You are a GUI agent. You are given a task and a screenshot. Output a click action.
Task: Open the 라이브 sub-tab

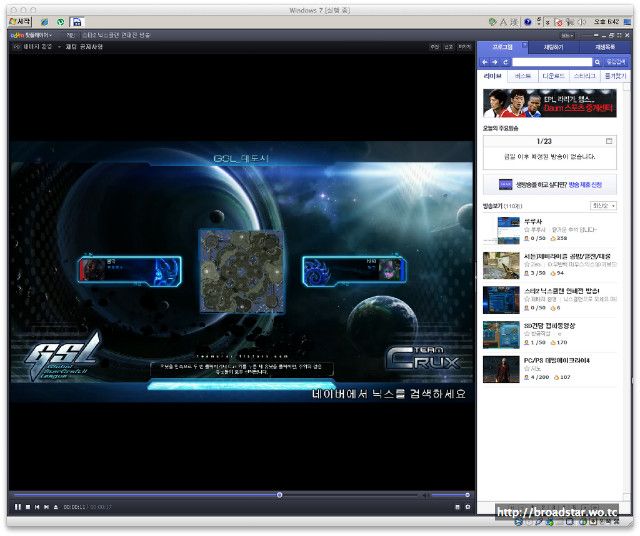click(493, 76)
